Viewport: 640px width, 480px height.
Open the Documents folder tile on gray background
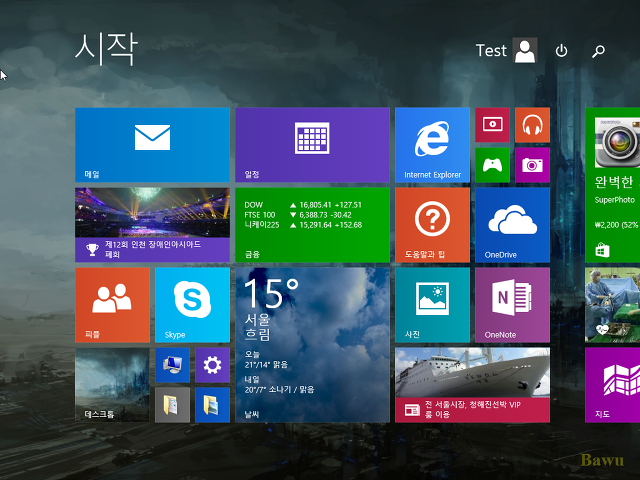point(172,405)
